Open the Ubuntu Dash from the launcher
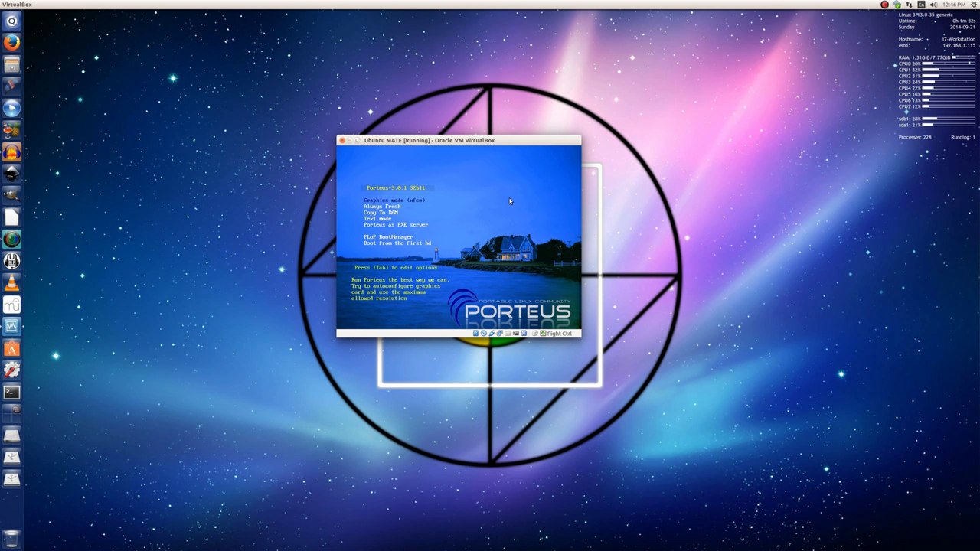Viewport: 980px width, 551px height. pyautogui.click(x=11, y=21)
